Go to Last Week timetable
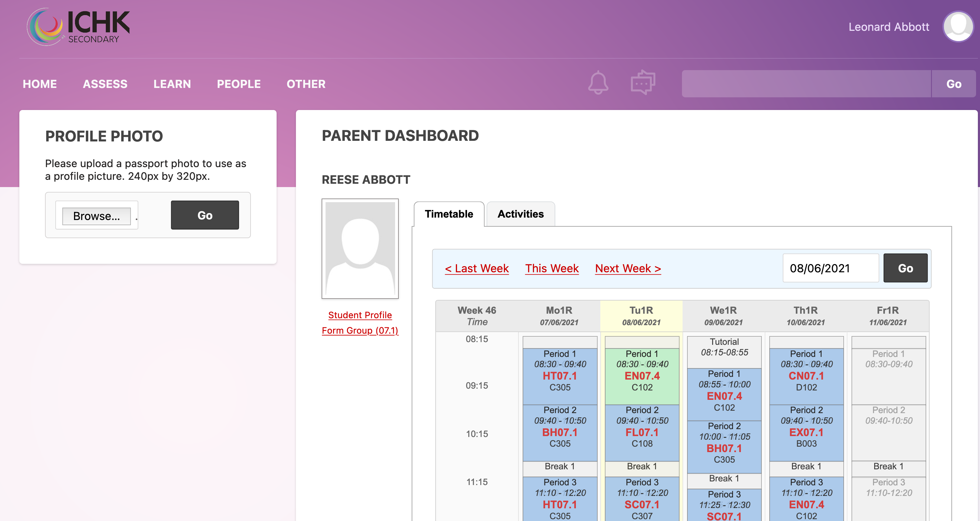This screenshot has height=521, width=980. [x=477, y=268]
